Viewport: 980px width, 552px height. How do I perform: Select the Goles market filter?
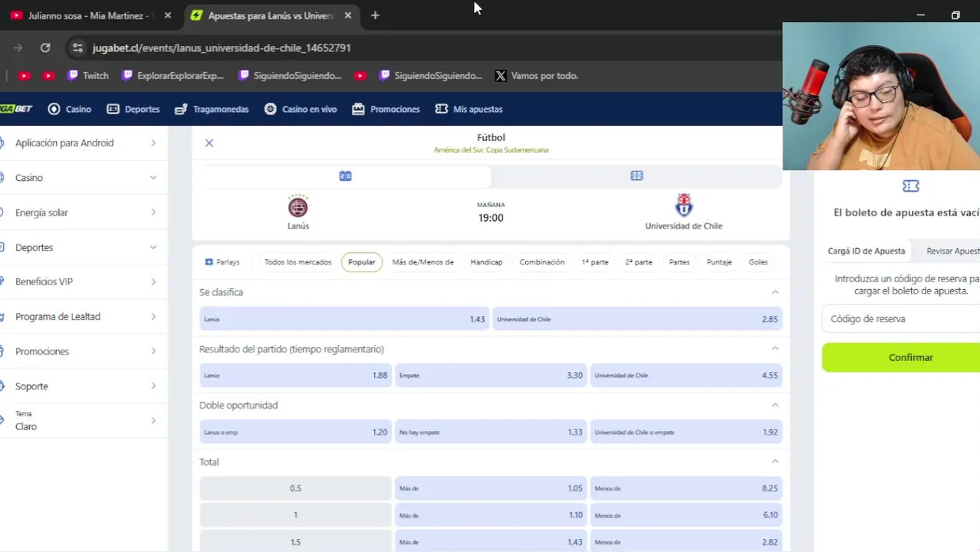[x=758, y=262]
